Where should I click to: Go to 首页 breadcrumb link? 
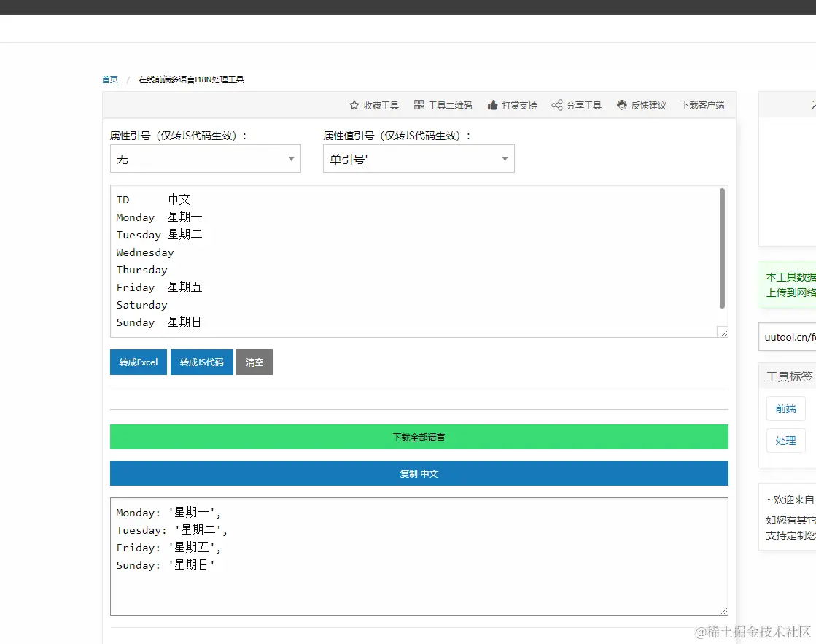coord(110,79)
